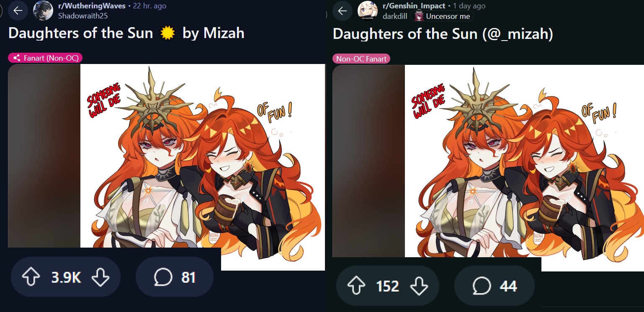Screen dimensions: 644x312
Task: Select the Fanart (Non-OC) flair tag
Action: 45,58
